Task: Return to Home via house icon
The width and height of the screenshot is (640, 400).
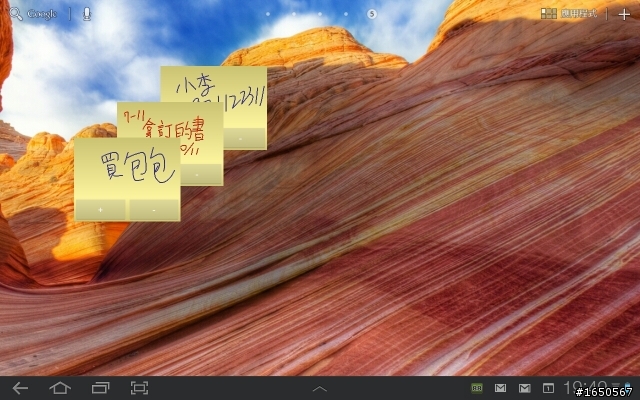Action: point(60,388)
